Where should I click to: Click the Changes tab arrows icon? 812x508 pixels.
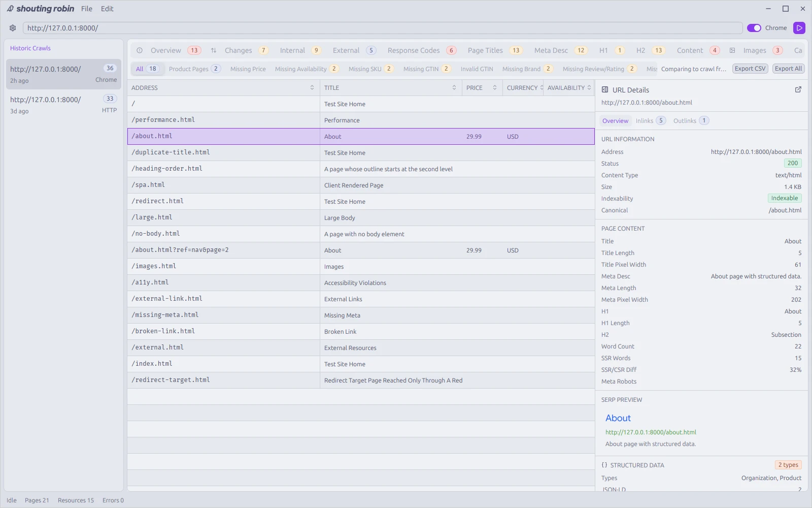point(214,50)
